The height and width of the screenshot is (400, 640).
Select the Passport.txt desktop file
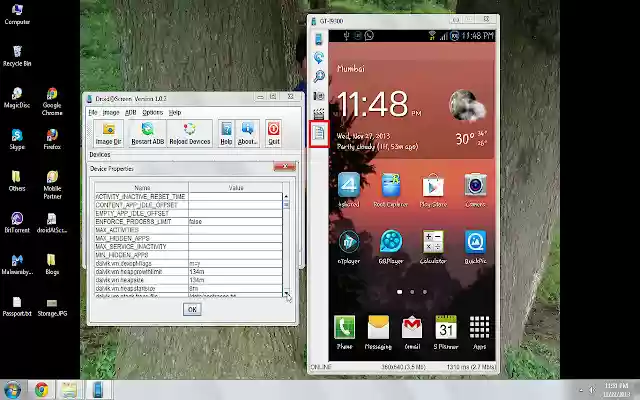click(17, 307)
